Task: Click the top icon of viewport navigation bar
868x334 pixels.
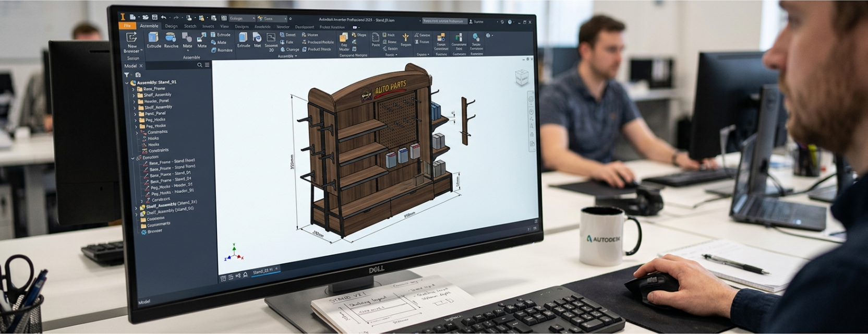Action: (x=531, y=99)
